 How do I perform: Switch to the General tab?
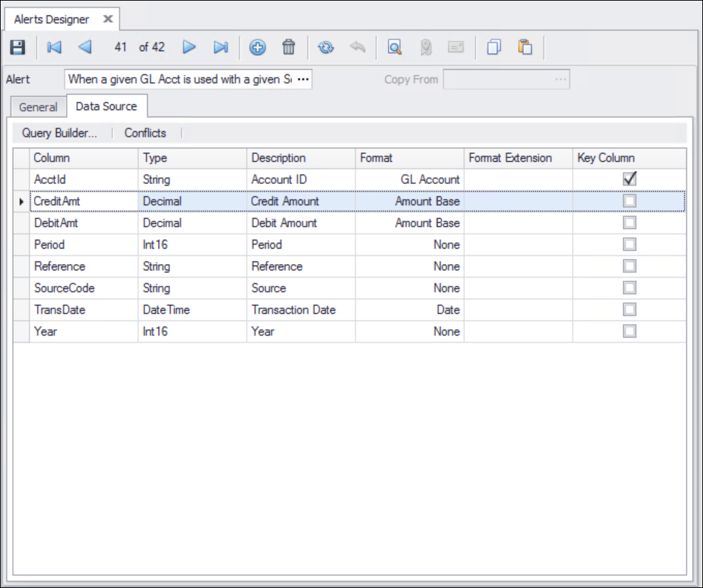[38, 107]
